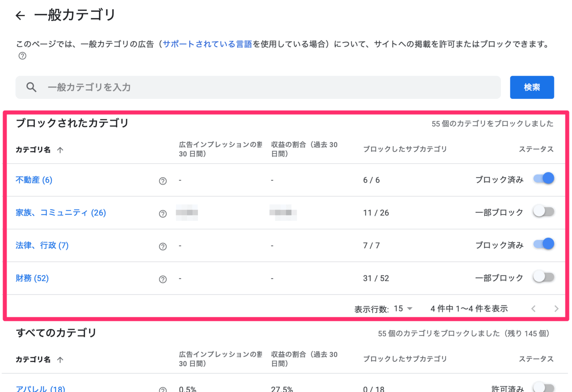Viewport: 572px width, 392px height.
Task: Show help for アパレル (18) row
Action: pyautogui.click(x=163, y=389)
